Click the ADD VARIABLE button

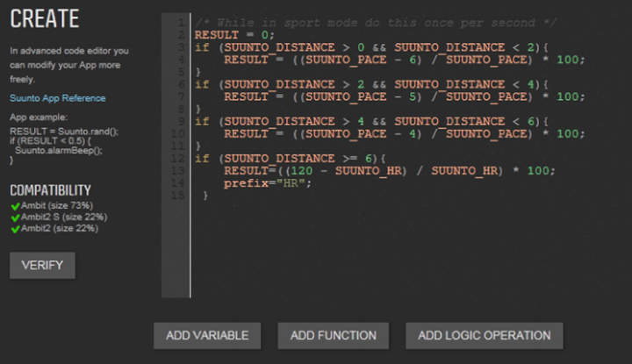pyautogui.click(x=207, y=335)
